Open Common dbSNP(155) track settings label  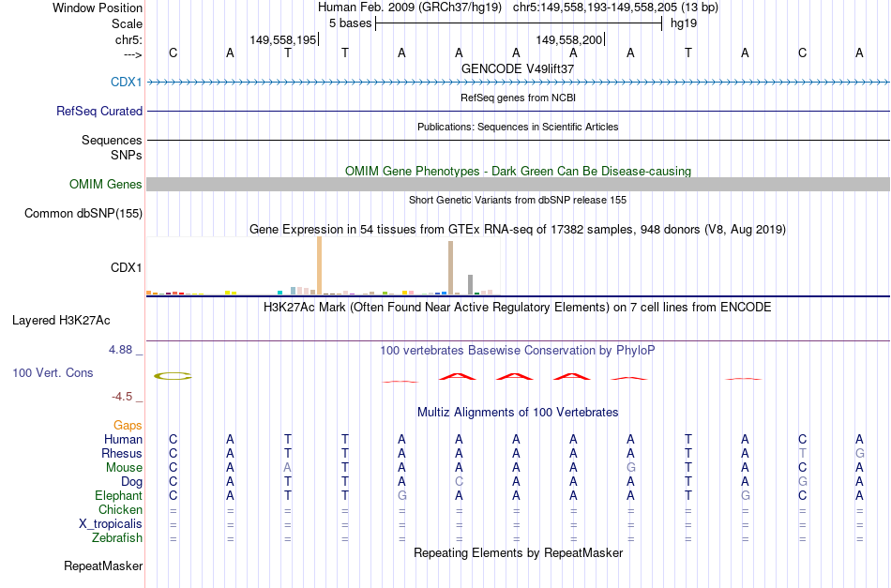[x=83, y=213]
